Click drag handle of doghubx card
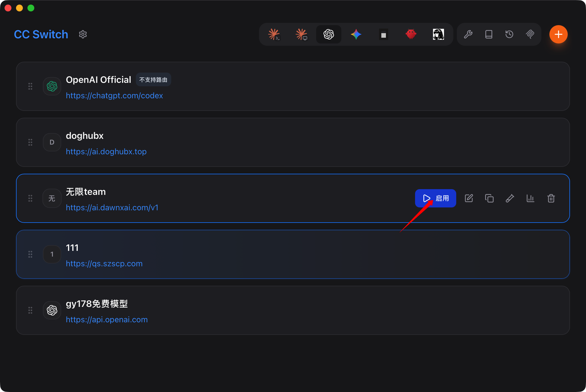586x392 pixels. coord(30,142)
